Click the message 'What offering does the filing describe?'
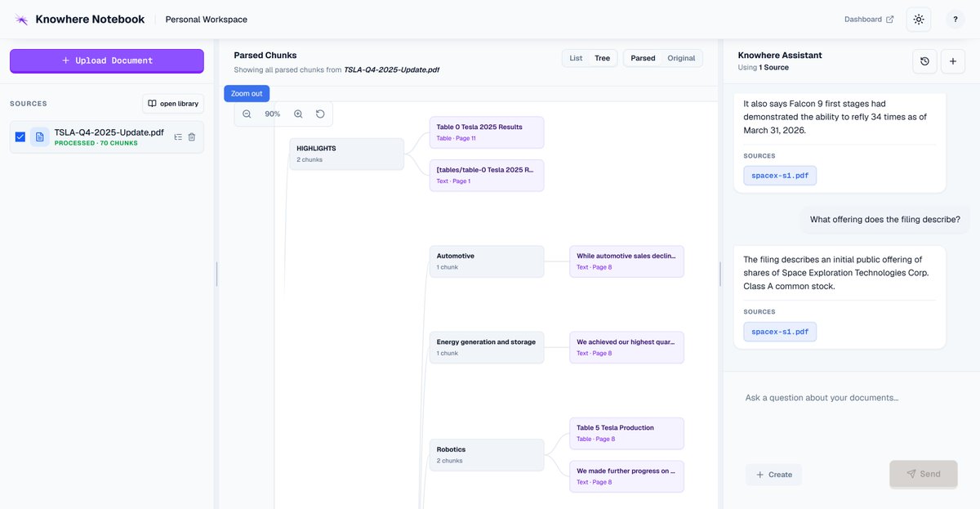The image size is (980, 509). click(885, 220)
